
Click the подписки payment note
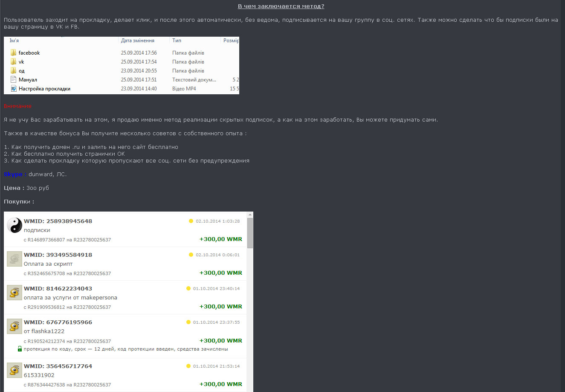point(37,230)
